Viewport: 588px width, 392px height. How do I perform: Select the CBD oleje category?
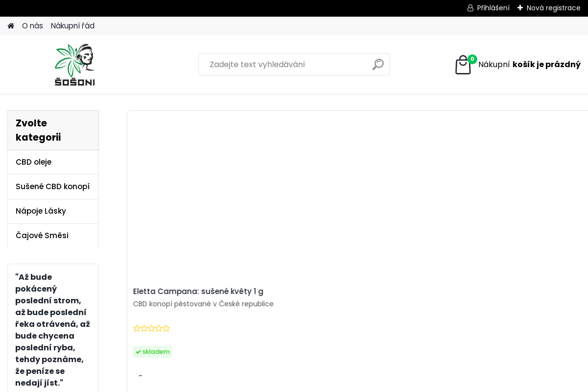[33, 162]
